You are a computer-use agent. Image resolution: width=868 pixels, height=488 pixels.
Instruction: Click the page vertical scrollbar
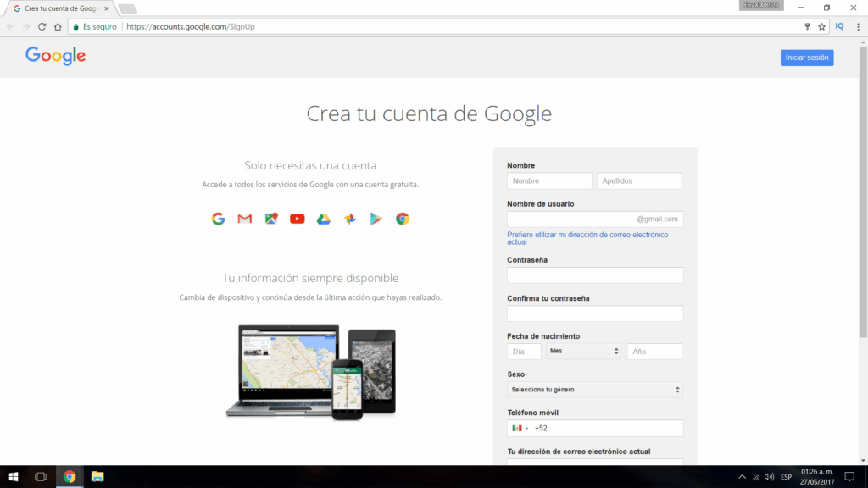[x=863, y=212]
